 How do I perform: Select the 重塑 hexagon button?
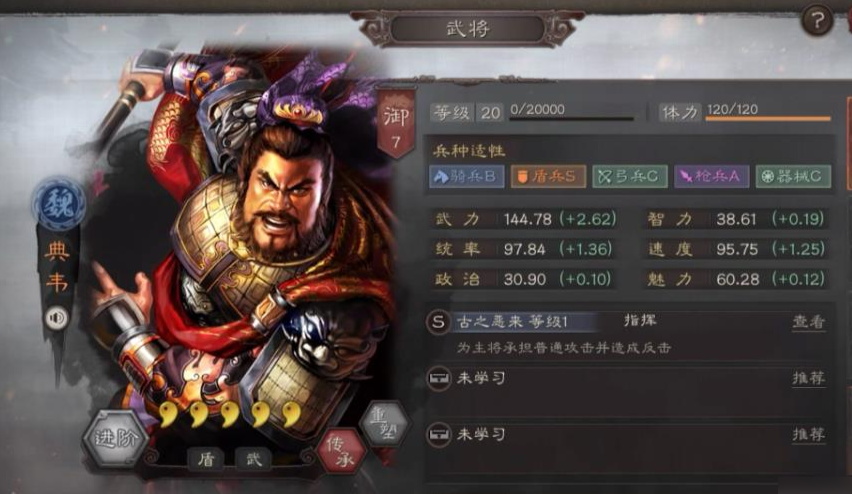(x=385, y=423)
